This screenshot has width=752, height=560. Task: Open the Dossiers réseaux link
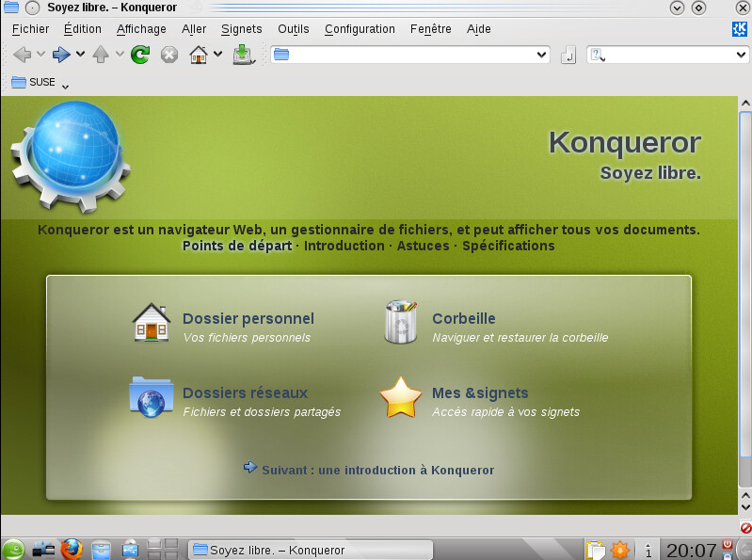[245, 393]
